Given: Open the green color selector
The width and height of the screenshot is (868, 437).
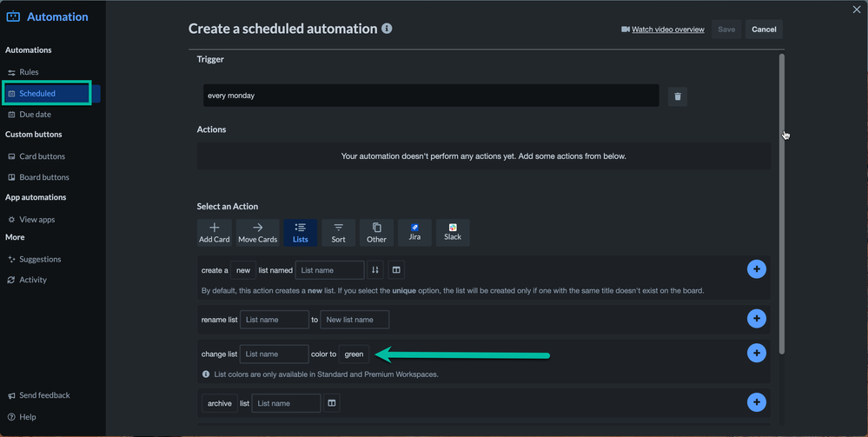Looking at the screenshot, I should tap(354, 354).
